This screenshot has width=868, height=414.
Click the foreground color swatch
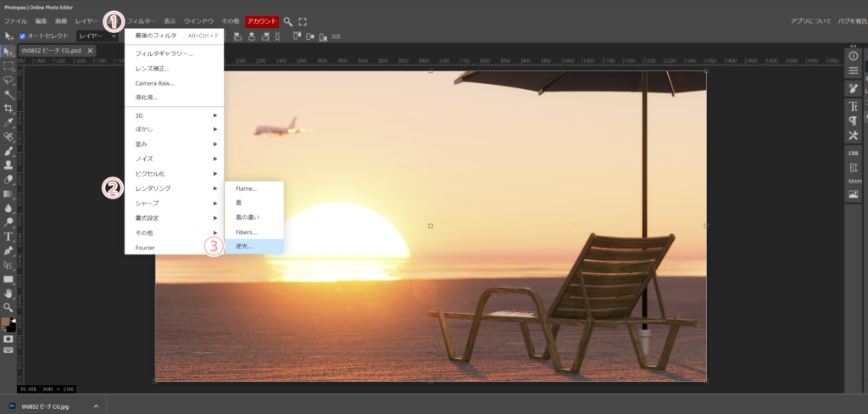click(6, 322)
